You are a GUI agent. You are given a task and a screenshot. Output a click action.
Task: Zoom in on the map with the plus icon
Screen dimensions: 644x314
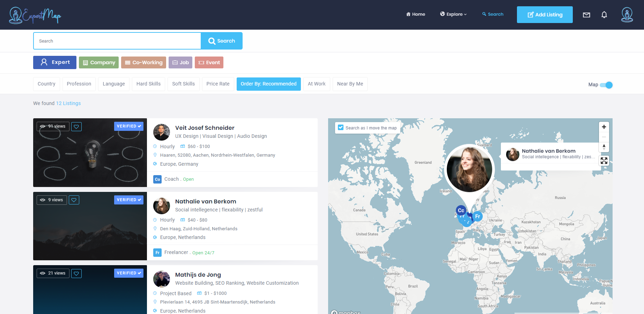[x=604, y=127]
